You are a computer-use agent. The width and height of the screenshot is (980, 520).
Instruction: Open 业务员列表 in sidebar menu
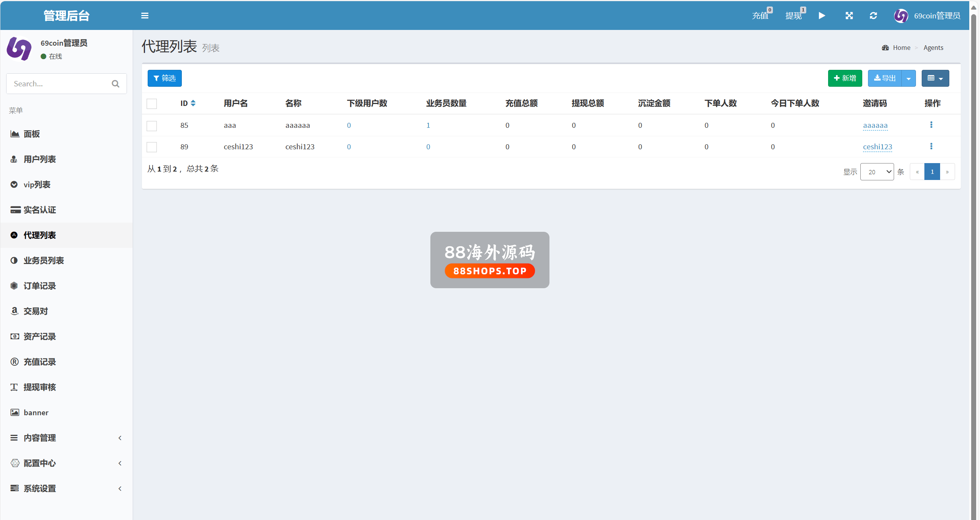pos(43,261)
